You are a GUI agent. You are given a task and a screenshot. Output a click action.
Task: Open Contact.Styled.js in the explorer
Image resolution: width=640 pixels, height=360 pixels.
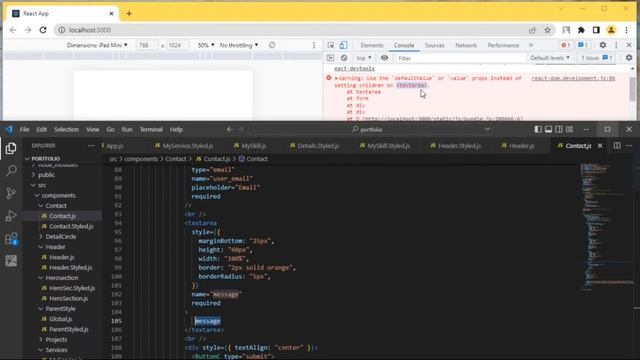(x=71, y=226)
